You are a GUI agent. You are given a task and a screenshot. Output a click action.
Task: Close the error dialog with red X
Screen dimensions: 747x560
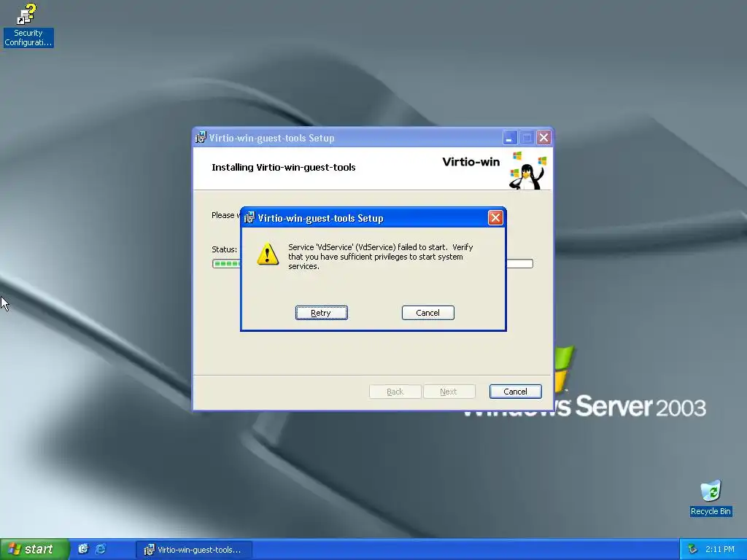495,218
